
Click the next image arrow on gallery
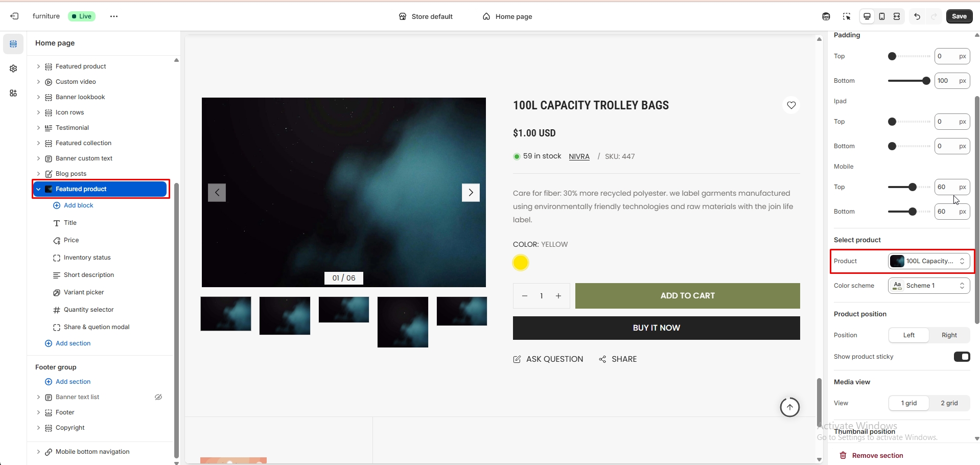[x=471, y=193]
